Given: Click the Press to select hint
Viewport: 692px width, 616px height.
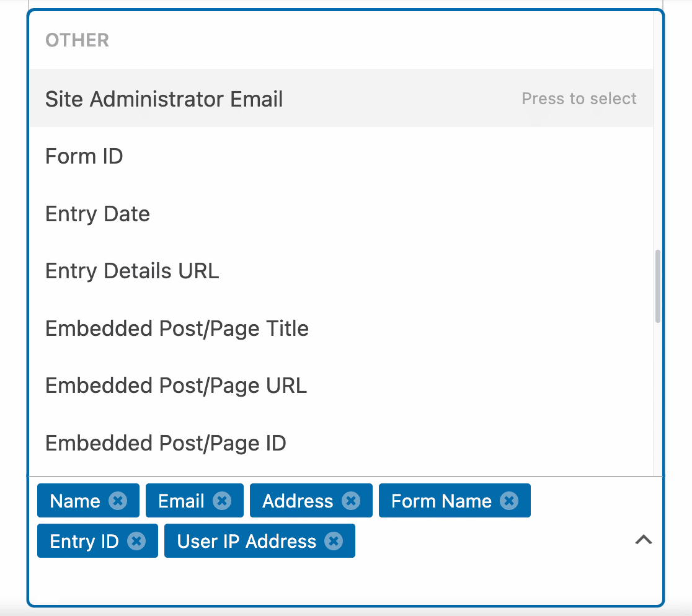Looking at the screenshot, I should pos(579,99).
